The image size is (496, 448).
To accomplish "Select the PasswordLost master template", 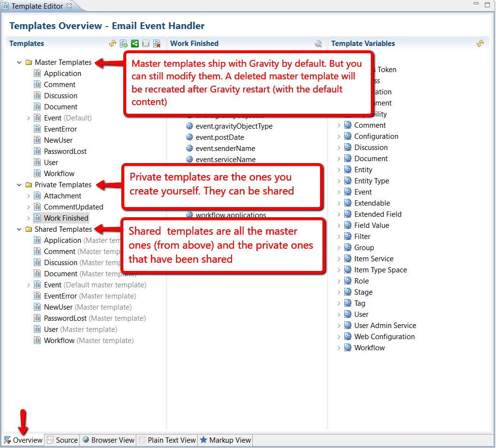I will [x=65, y=151].
